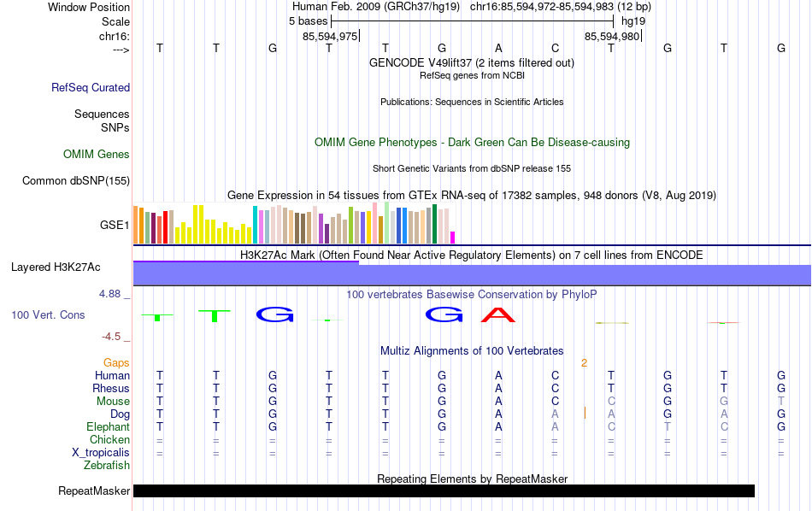Click the ---> sequence direction arrow
This screenshot has height=511, width=812.
point(121,50)
